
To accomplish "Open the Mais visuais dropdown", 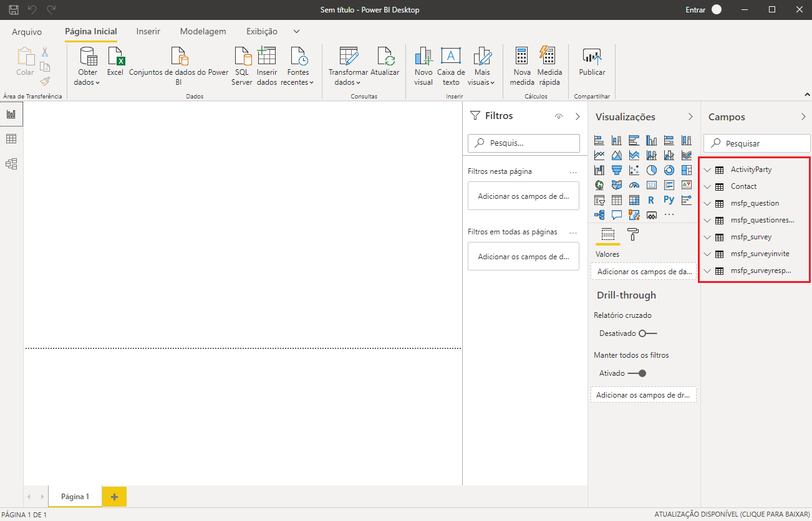I will [481, 66].
